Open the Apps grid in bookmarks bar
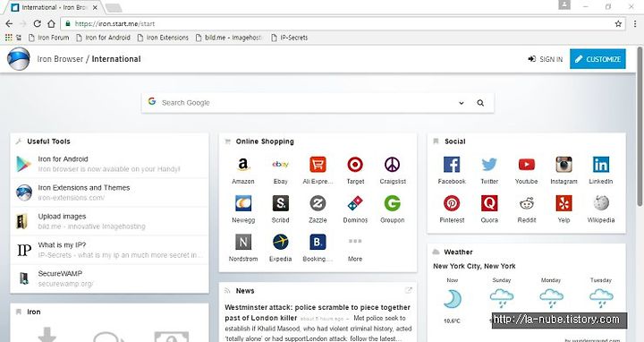This screenshot has width=644, height=342. (x=9, y=38)
